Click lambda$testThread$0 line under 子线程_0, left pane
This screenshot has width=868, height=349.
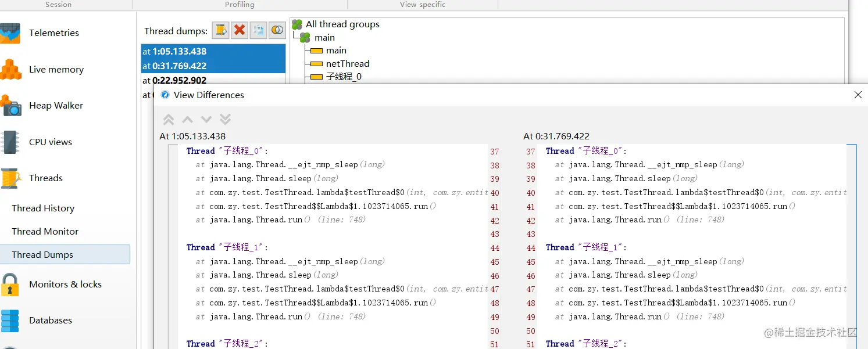point(341,192)
